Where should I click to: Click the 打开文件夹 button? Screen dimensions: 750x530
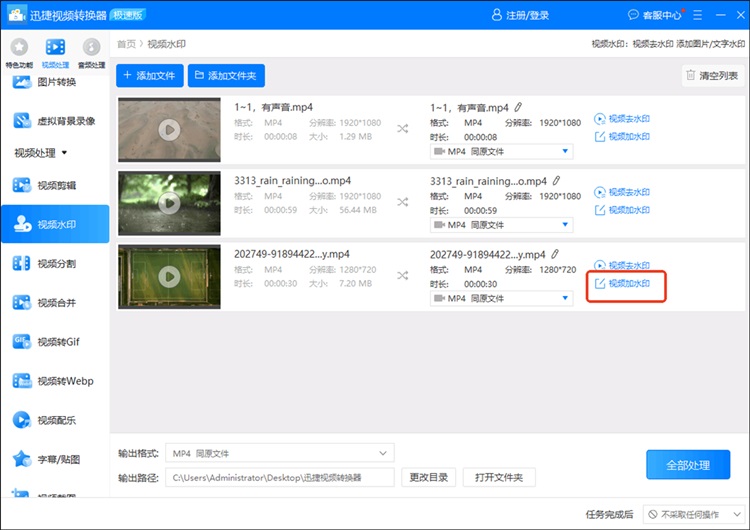tap(499, 477)
